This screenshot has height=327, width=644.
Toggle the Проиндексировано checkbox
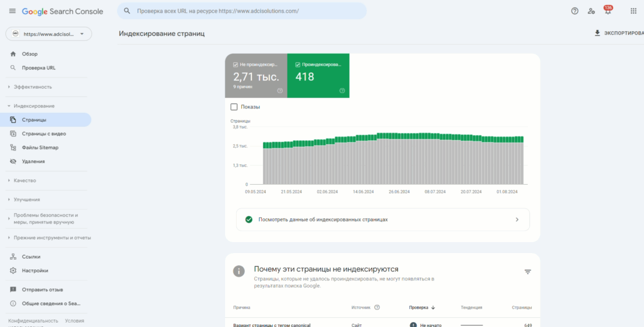pyautogui.click(x=298, y=64)
